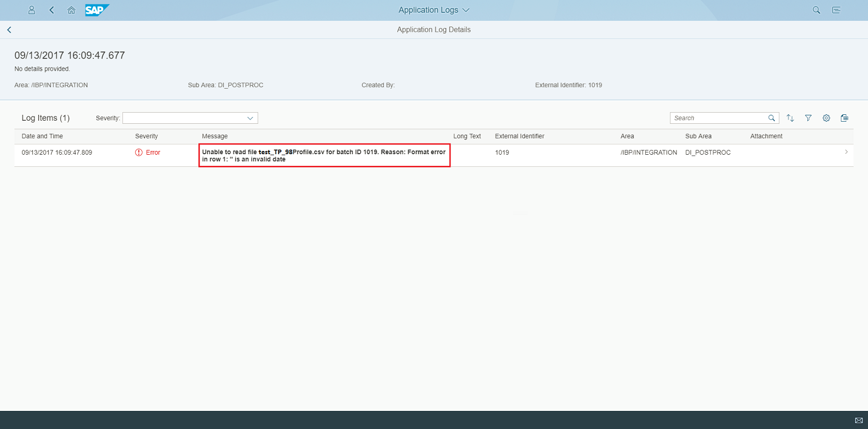
Task: Click the Application Log Details page title
Action: coord(434,30)
